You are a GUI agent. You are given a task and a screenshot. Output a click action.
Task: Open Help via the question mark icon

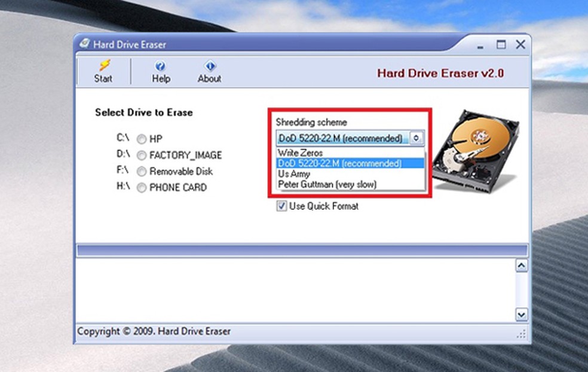click(160, 66)
